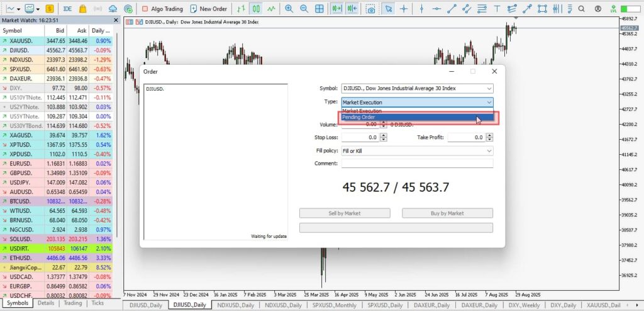Select the equidistant channel tool
This screenshot has width=644, height=311.
(466, 9)
